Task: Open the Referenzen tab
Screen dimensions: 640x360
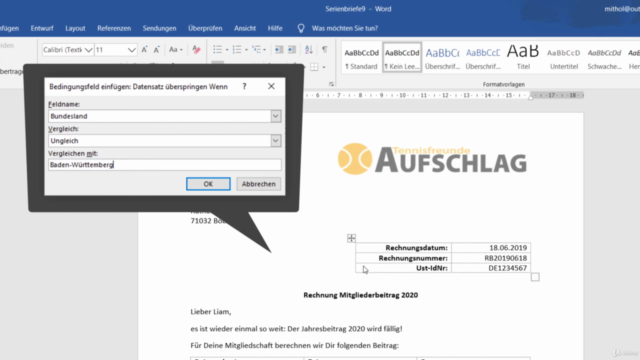Action: 114,28
